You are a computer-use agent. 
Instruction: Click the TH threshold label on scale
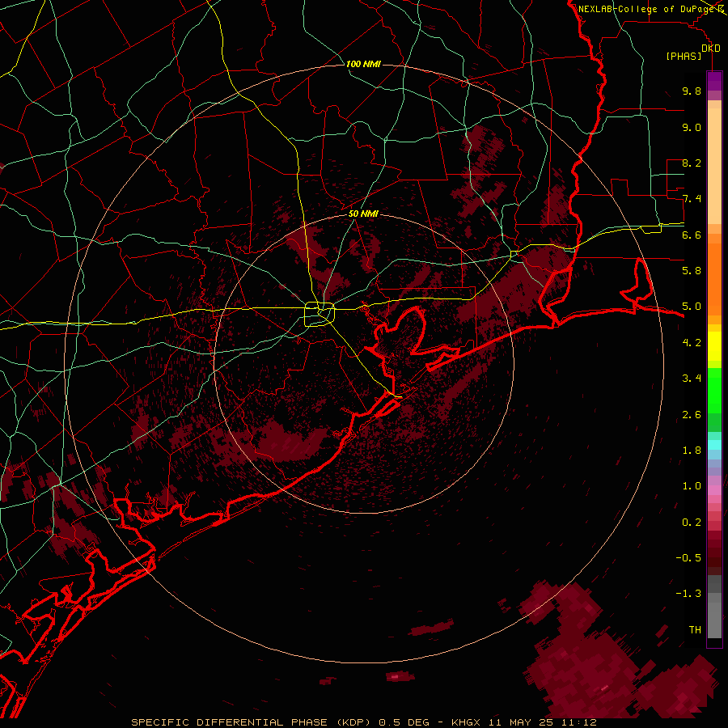pos(695,630)
